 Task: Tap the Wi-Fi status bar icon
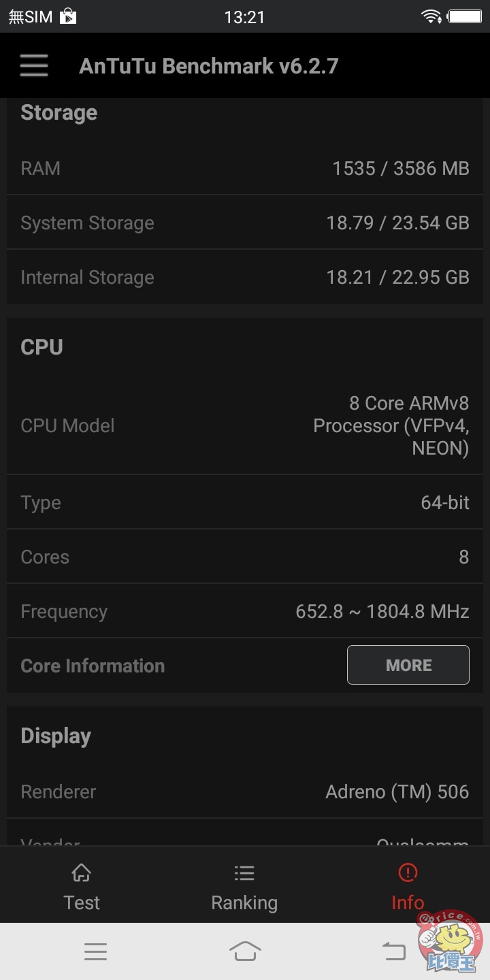431,16
